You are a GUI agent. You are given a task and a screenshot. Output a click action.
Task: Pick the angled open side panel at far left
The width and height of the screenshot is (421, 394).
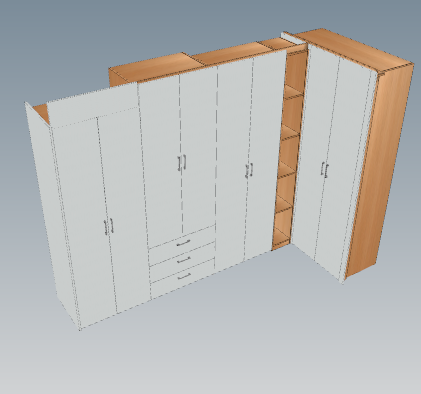point(52,213)
